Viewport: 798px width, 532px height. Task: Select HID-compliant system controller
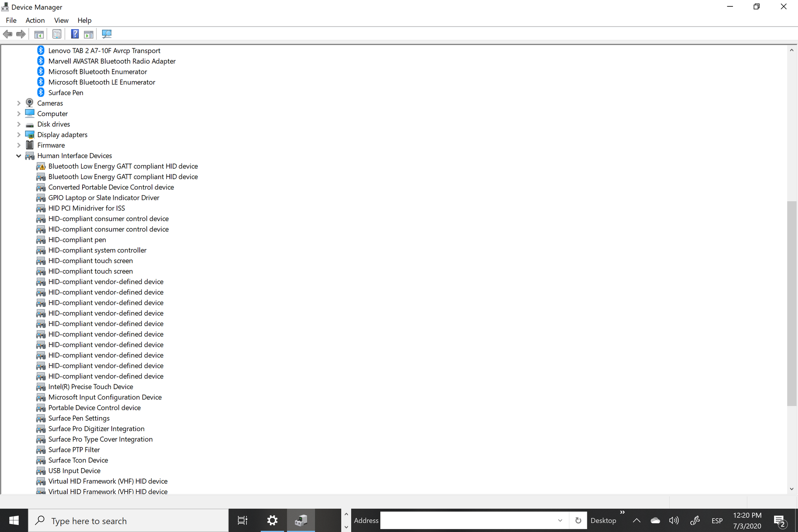(97, 250)
